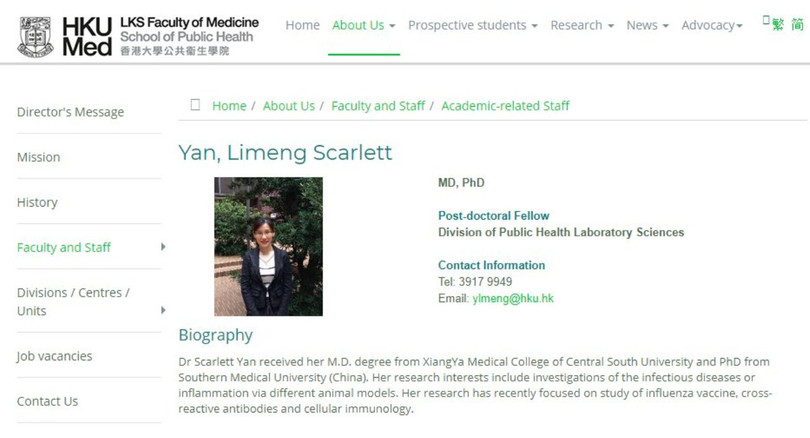
Task: View Job vacancies page
Action: (54, 356)
